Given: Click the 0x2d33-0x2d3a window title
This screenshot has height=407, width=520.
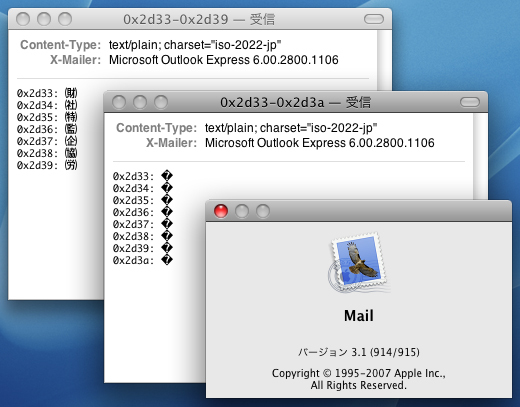Looking at the screenshot, I should (295, 102).
